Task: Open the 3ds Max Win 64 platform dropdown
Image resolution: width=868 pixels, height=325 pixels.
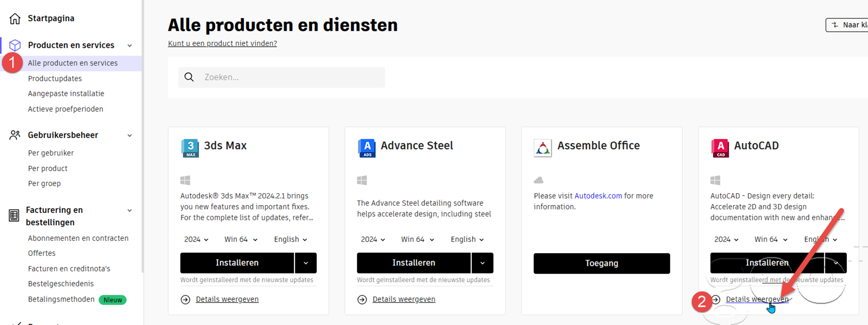Action: [x=241, y=239]
